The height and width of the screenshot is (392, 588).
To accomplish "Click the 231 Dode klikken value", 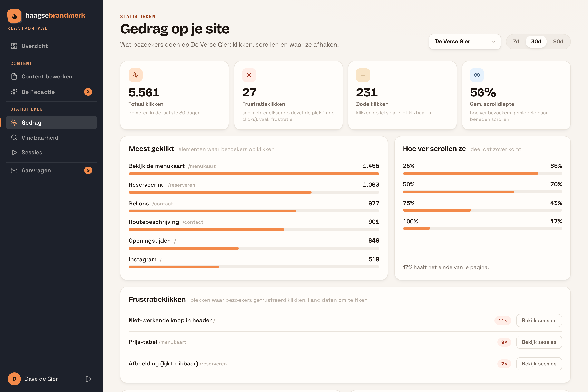I will [x=367, y=92].
